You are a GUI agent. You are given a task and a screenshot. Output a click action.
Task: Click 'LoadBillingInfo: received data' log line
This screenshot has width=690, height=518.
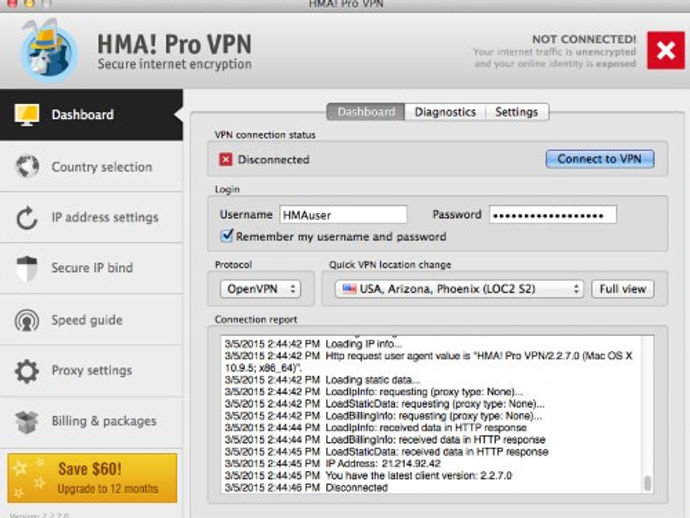click(385, 440)
